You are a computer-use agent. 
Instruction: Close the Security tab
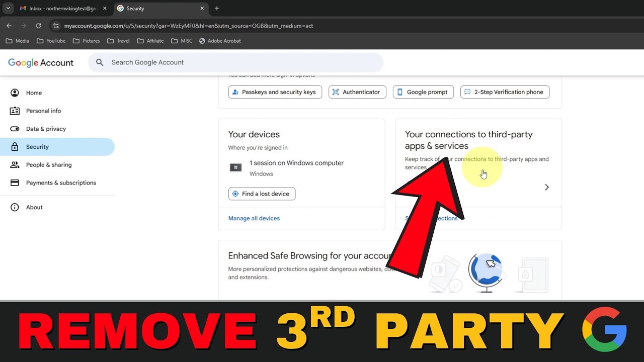pyautogui.click(x=202, y=9)
